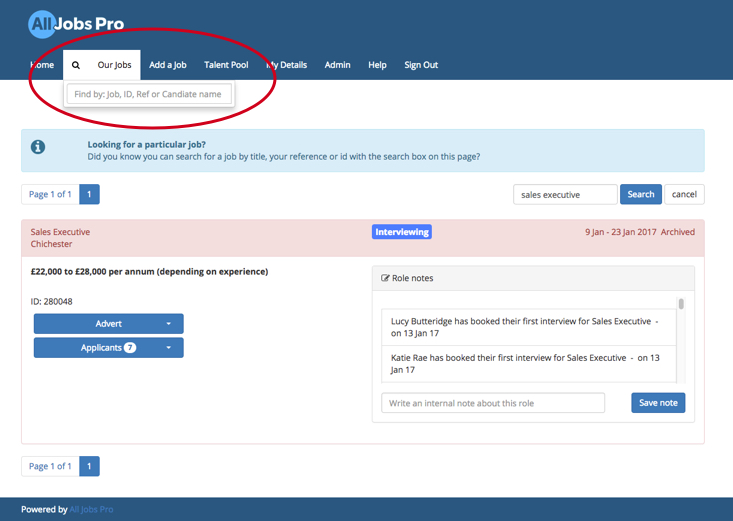Click the Role notes panel header
The image size is (733, 521).
point(533,278)
